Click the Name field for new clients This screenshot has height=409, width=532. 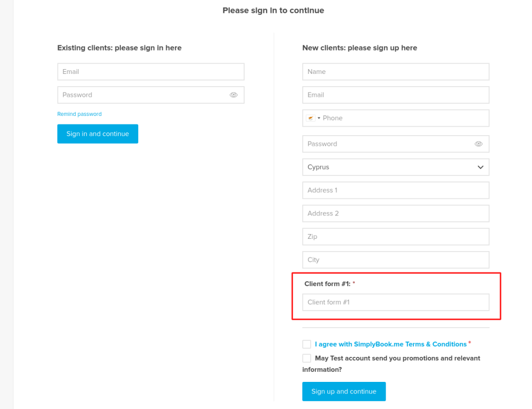click(x=395, y=72)
